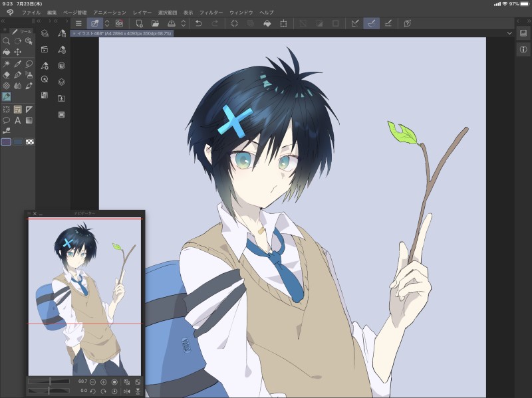Screen dimensions: 532x398
Task: Open the Tool palette menu icon
Action: 5,31
